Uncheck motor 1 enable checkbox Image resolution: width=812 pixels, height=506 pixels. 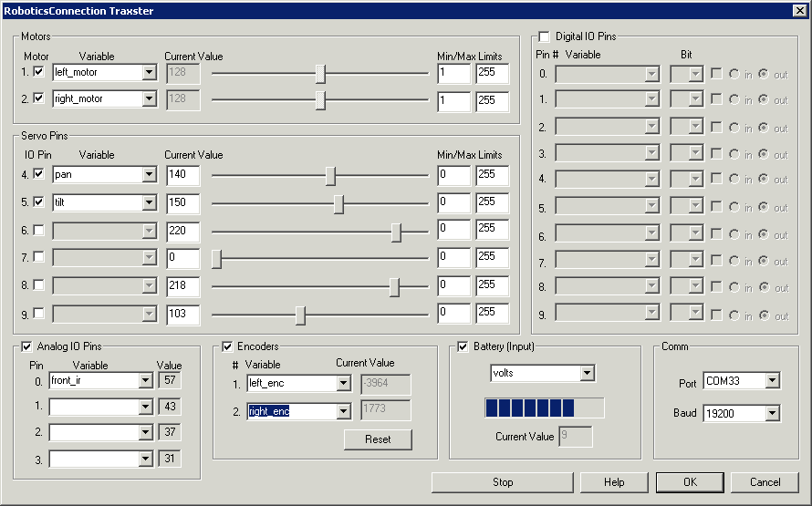click(x=38, y=71)
